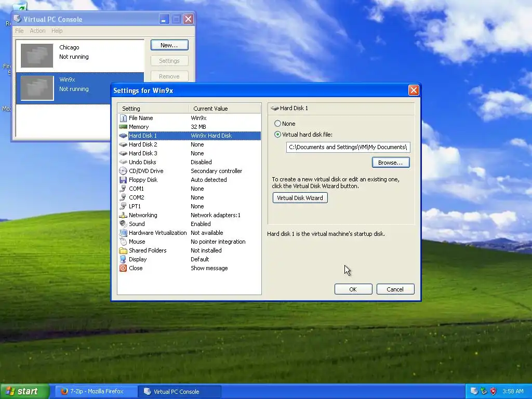This screenshot has height=399, width=532.
Task: Select the Undo Disks setting label
Action: coord(142,162)
